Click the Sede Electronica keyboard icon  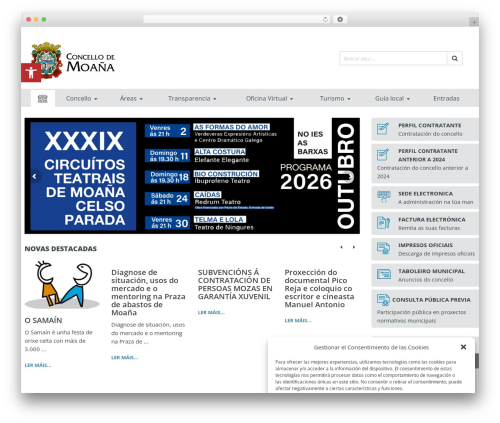[383, 197]
